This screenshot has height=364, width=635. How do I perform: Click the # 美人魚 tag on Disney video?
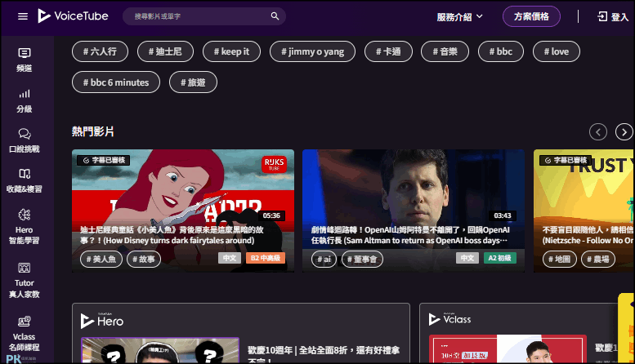[x=101, y=259]
